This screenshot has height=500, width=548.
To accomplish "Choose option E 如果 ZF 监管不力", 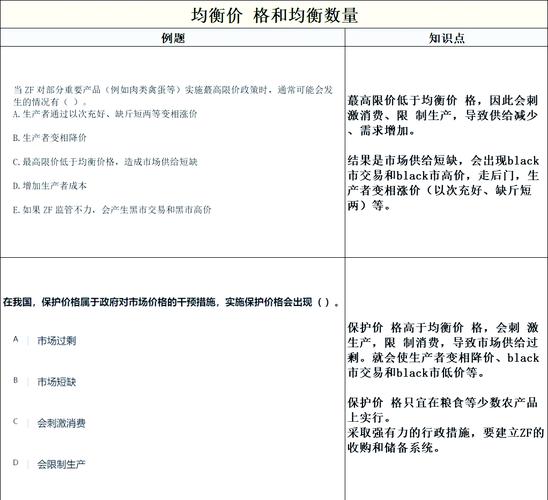I will 112,210.
